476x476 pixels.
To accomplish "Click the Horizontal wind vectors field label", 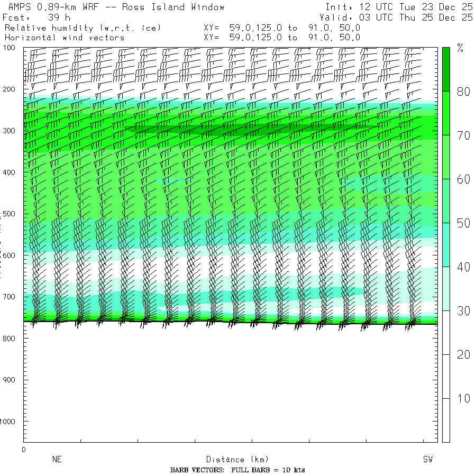I will [65, 38].
